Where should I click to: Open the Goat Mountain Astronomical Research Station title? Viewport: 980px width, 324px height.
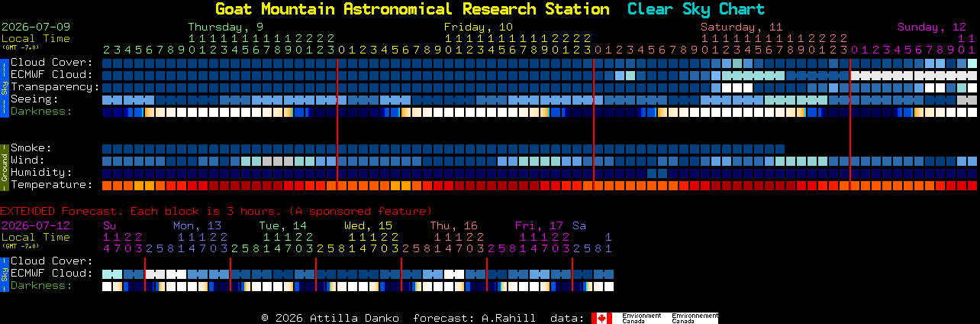(412, 9)
